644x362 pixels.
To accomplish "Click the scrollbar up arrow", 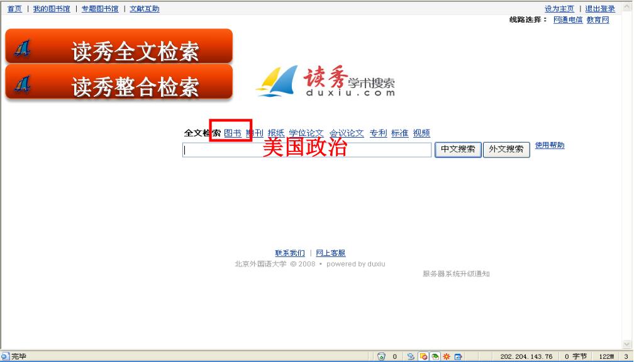I will coord(627,7).
